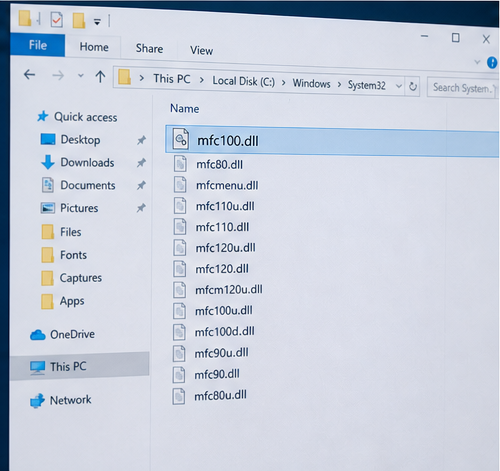
Task: Click the file icon of mfc100.dll
Action: pyautogui.click(x=181, y=139)
